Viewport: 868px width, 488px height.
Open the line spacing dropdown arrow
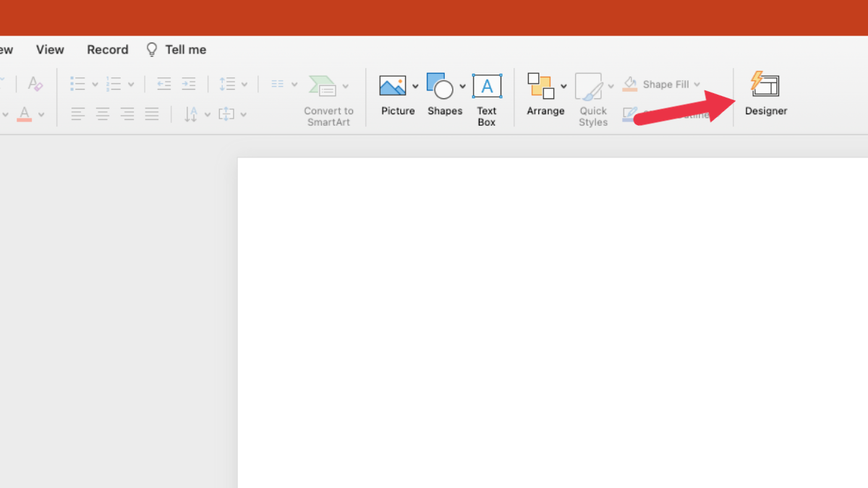click(244, 85)
